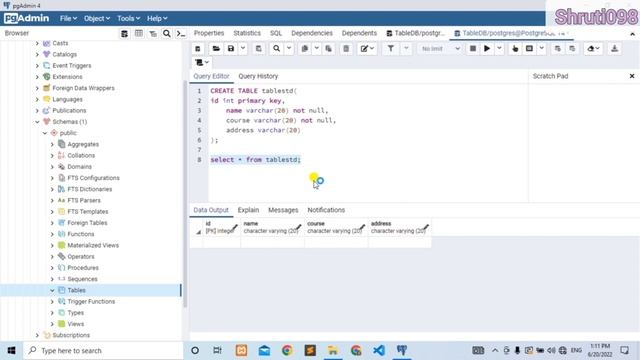Switch to the Explain results tab
Viewport: 640px width, 360px height.
tap(248, 210)
